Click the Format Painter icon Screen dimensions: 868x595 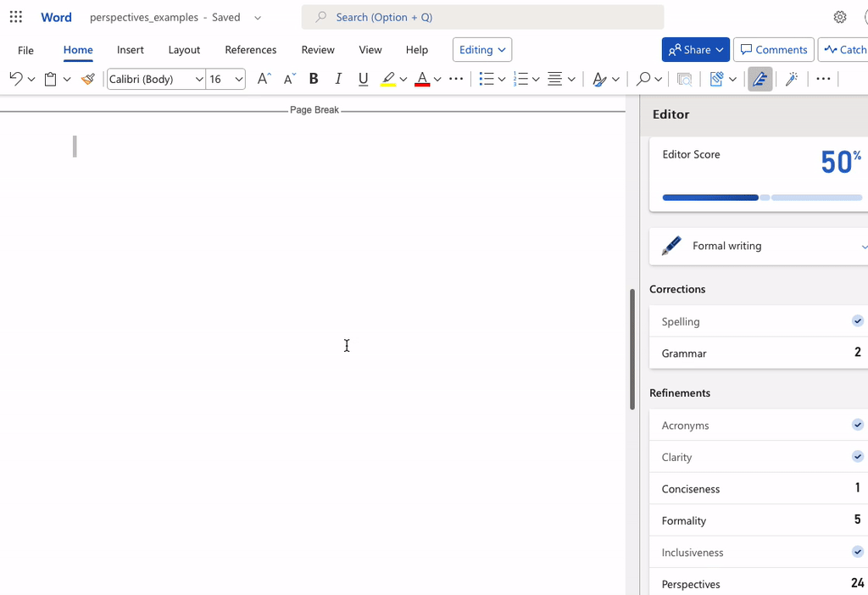click(87, 78)
